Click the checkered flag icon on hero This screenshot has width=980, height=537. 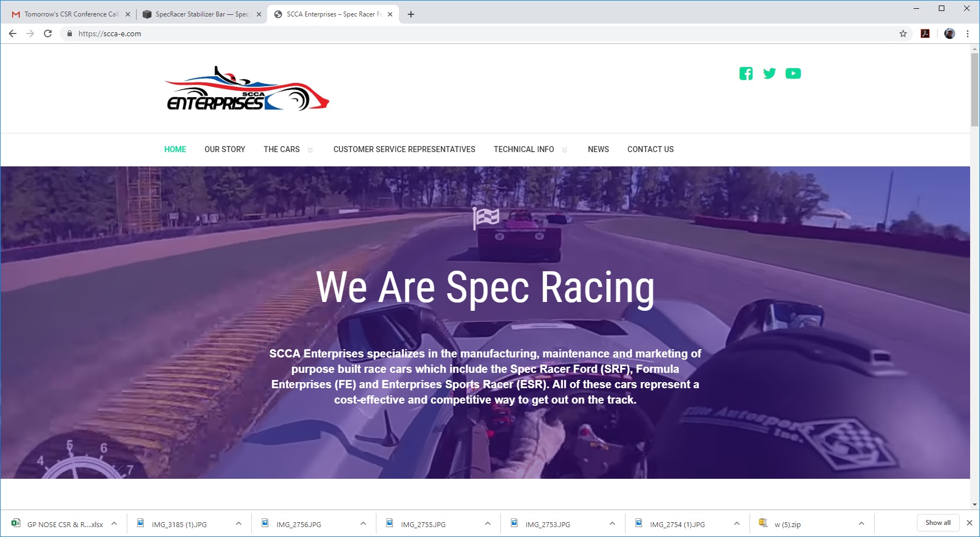(x=486, y=218)
